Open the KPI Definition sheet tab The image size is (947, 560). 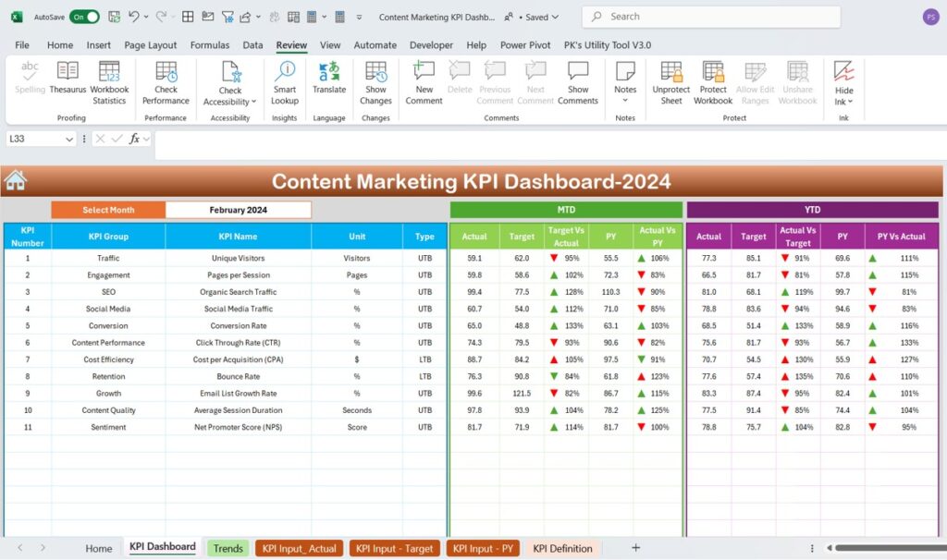click(x=562, y=549)
